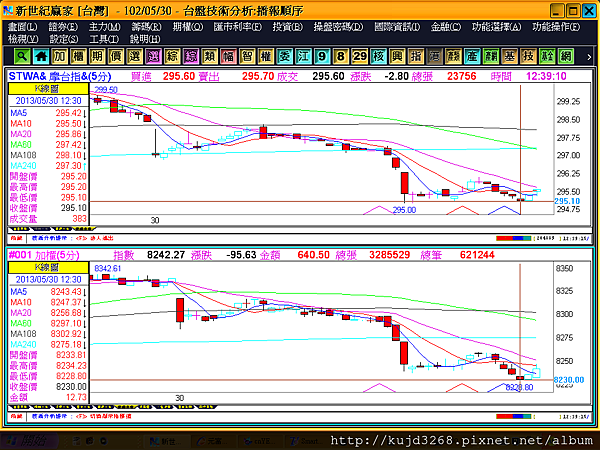This screenshot has width=600, height=450.
Task: Open the 證券(E) menu
Action: [x=63, y=27]
